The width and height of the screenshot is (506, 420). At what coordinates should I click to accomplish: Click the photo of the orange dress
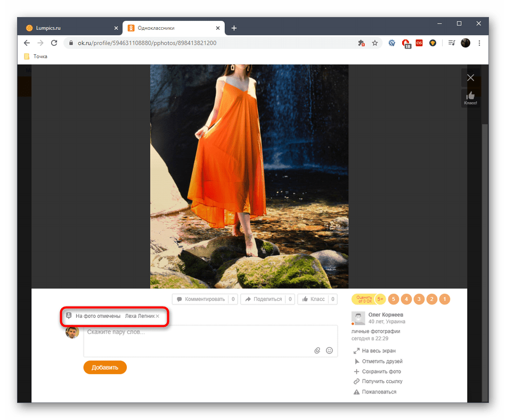coord(249,176)
